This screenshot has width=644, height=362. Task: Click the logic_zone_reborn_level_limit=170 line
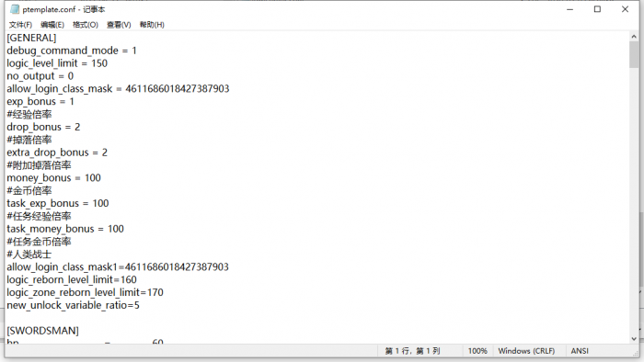coord(85,292)
